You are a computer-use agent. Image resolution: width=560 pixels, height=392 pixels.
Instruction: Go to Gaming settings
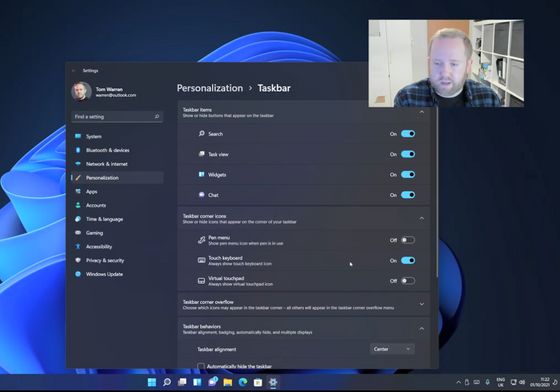(x=118, y=233)
